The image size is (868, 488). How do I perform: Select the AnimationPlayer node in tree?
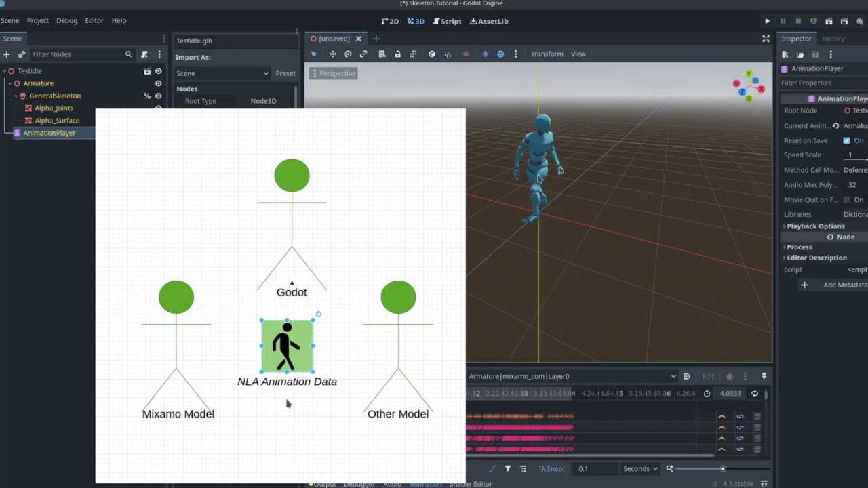click(x=50, y=133)
